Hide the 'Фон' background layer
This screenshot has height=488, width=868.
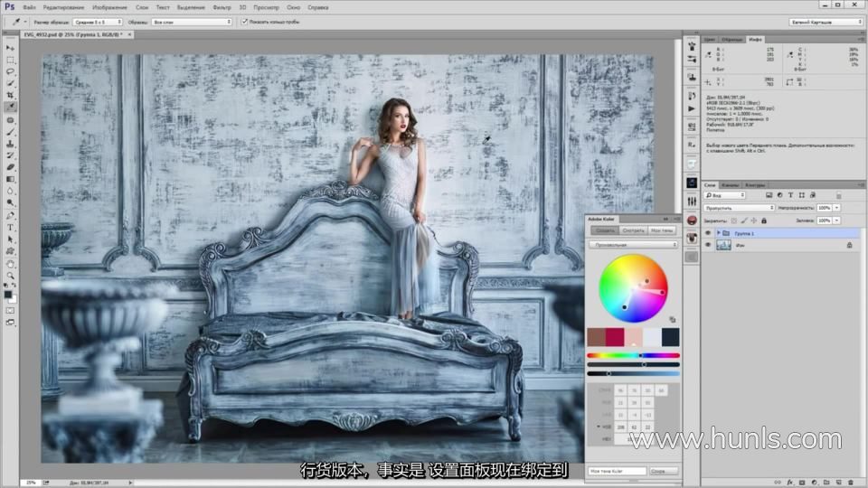pos(708,244)
